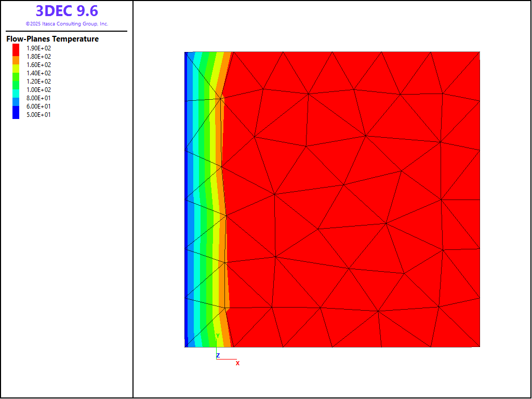
Task: Select the 1.00E+02 legend color swatch
Action: [x=16, y=89]
